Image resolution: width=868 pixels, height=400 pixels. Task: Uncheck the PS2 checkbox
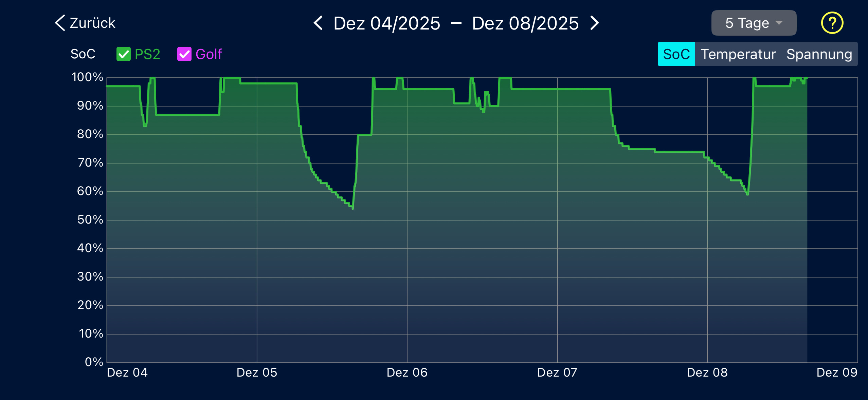123,54
